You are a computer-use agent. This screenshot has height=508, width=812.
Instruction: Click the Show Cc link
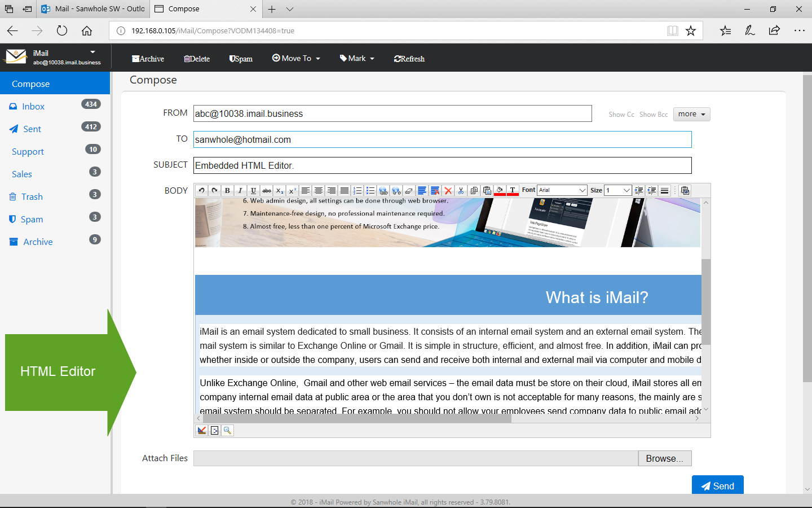point(621,115)
